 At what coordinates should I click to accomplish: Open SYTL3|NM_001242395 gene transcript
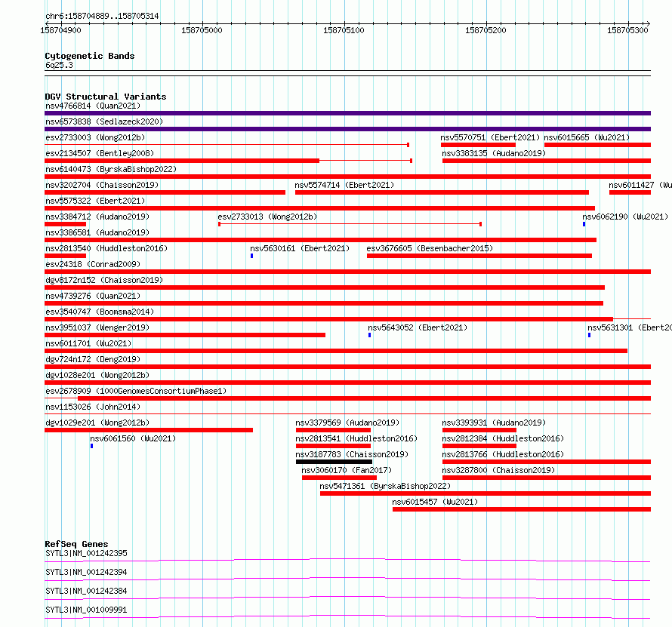click(x=86, y=553)
